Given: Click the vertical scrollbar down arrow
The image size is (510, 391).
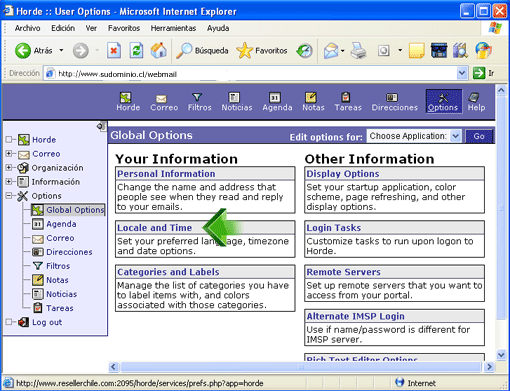Looking at the screenshot, I should pyautogui.click(x=501, y=355).
